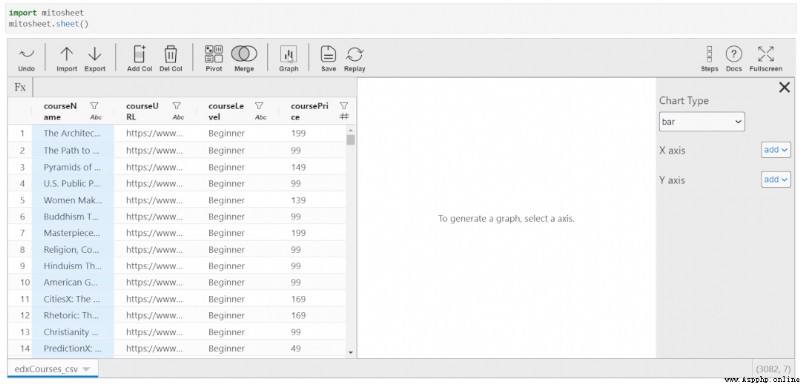Click price cell 149 in row 3

point(312,167)
